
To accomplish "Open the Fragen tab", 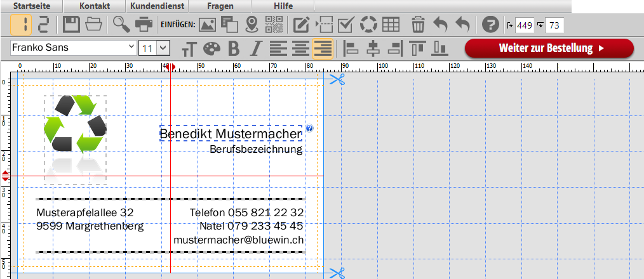I will pos(220,6).
